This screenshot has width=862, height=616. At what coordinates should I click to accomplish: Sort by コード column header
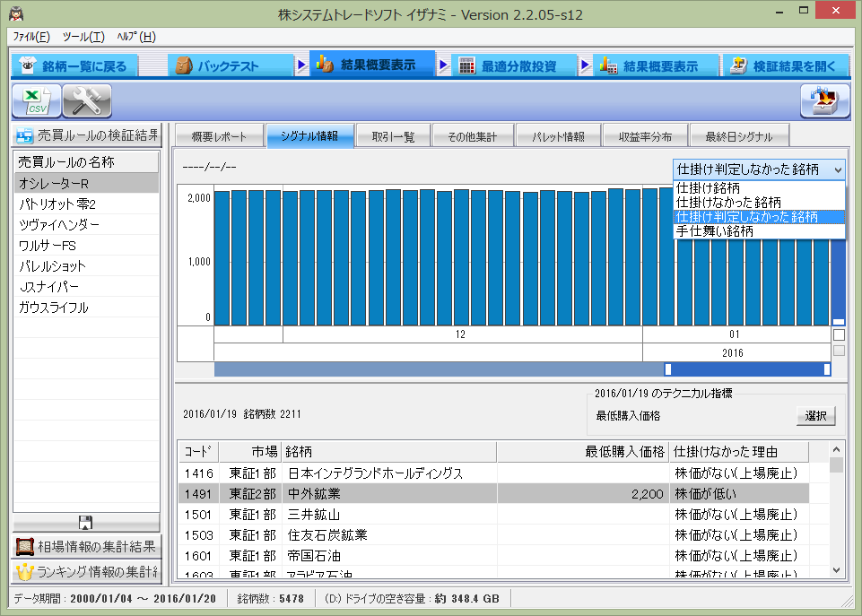tap(198, 452)
